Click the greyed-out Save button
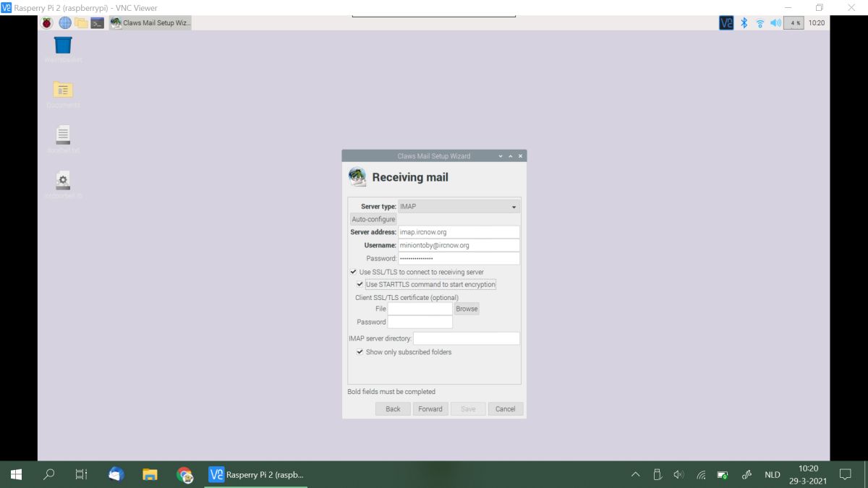868x488 pixels. point(468,409)
